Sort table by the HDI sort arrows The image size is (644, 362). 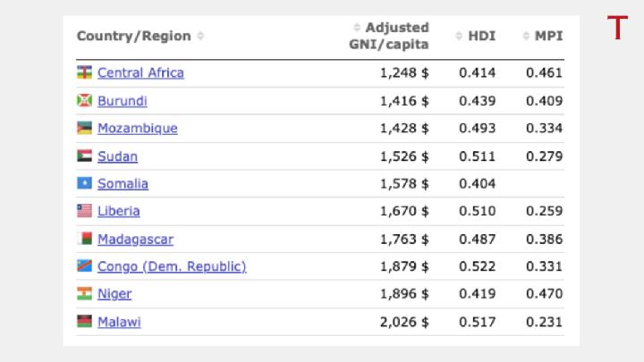coord(459,37)
